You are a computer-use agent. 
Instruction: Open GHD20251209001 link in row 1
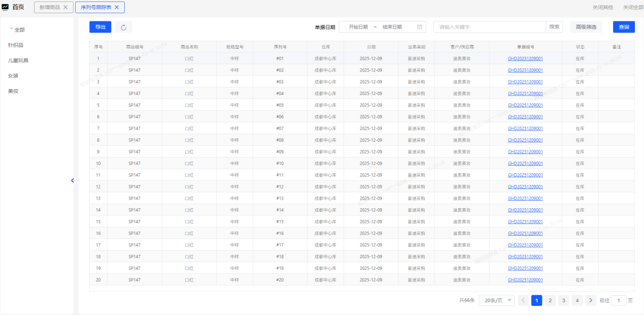pyautogui.click(x=525, y=58)
